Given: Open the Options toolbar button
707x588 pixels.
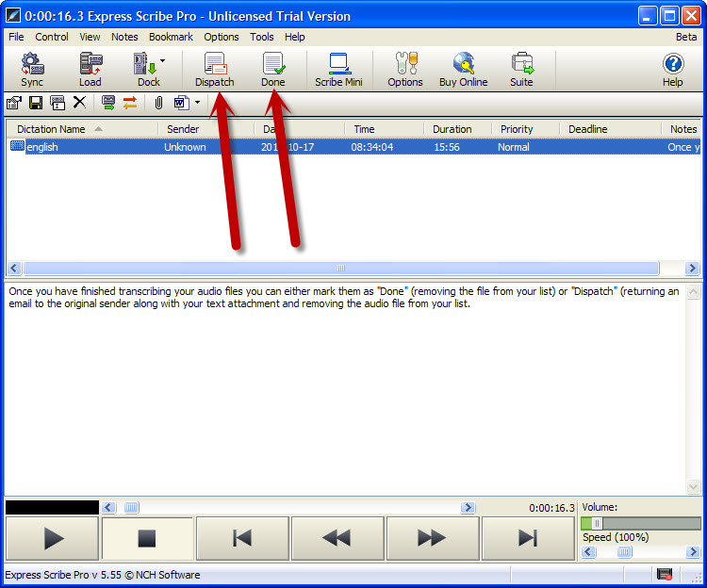Looking at the screenshot, I should tap(405, 70).
